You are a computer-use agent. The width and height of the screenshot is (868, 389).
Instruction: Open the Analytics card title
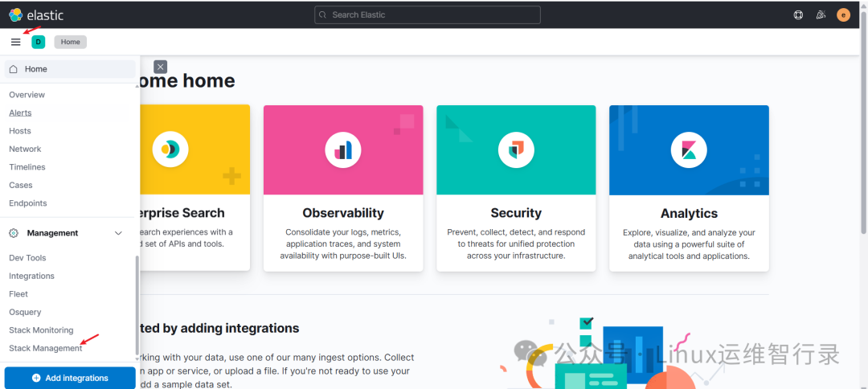(x=689, y=213)
